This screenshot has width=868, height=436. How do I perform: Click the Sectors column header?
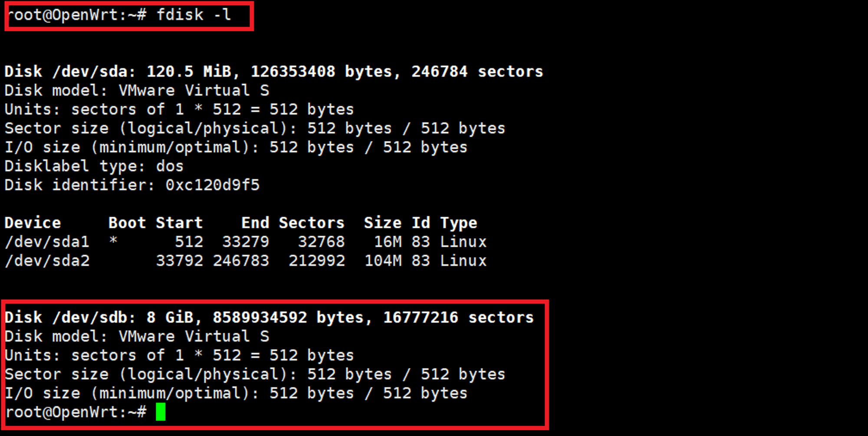311,223
